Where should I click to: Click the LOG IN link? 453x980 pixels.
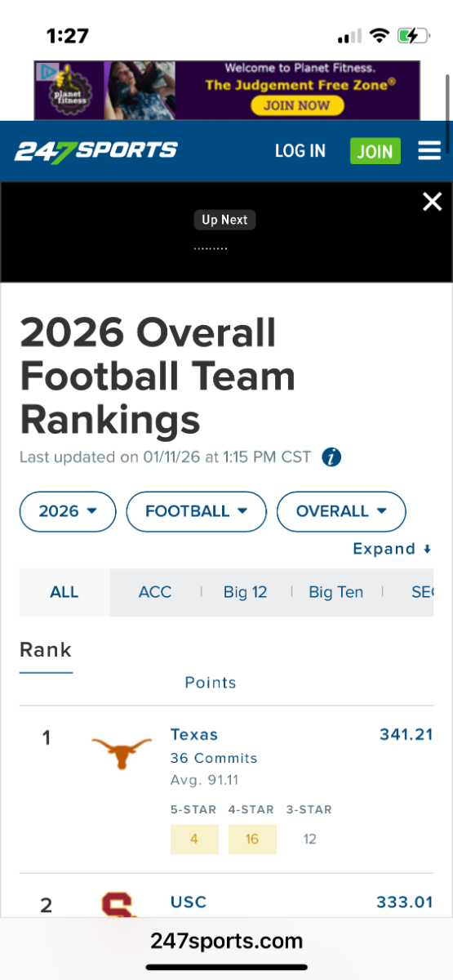point(300,151)
